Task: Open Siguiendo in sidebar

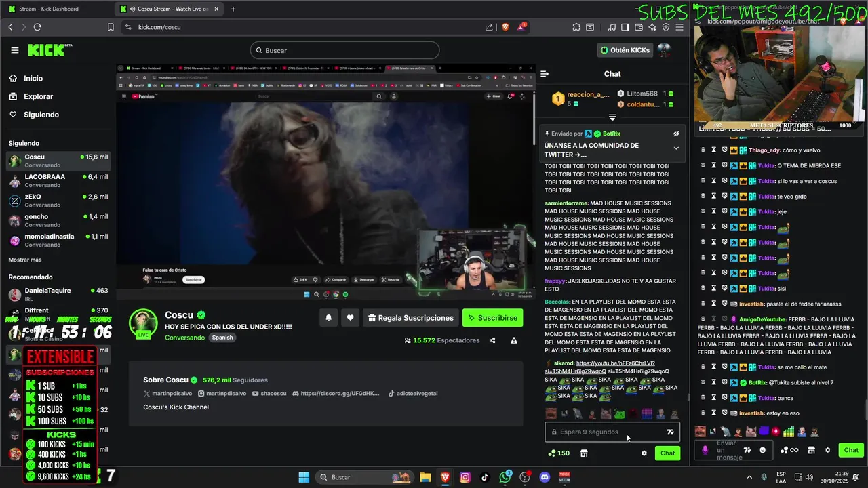Action: [41, 115]
